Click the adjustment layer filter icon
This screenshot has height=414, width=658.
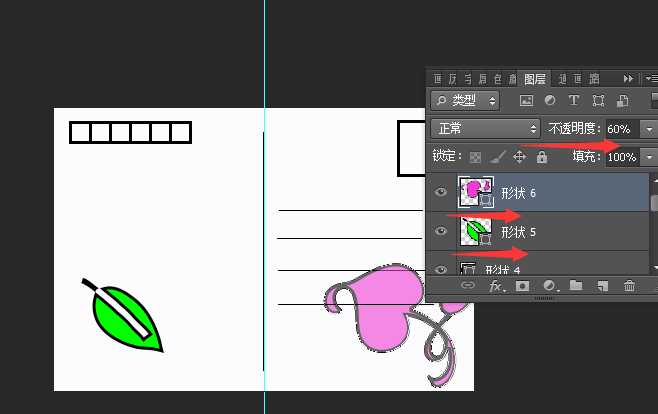pos(550,101)
